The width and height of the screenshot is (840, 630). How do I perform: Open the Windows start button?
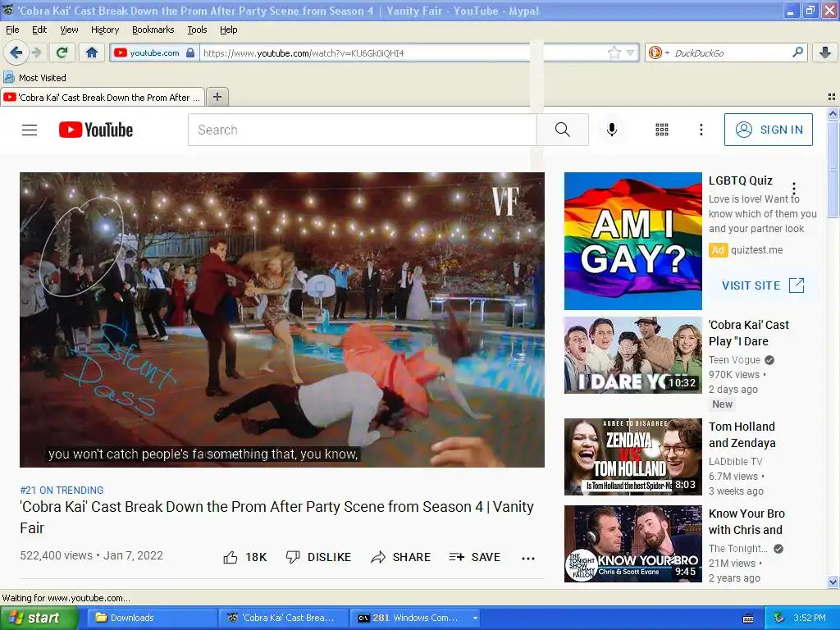pos(39,618)
